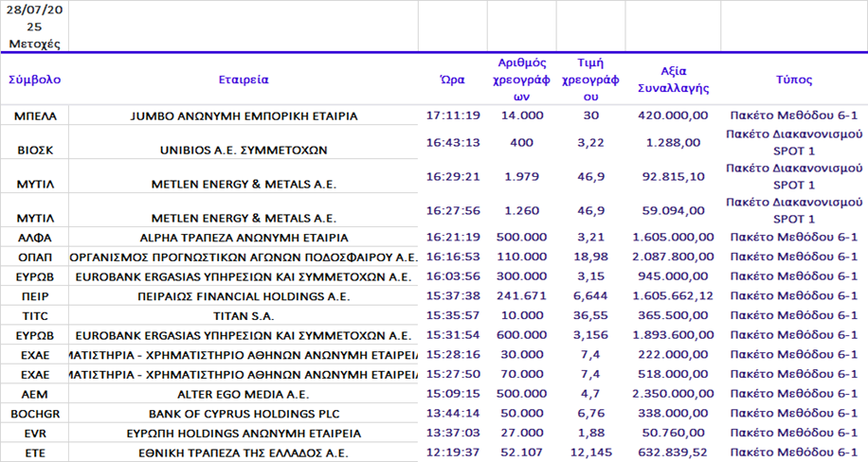Select the value cell '2.087.800,00'

(x=673, y=257)
